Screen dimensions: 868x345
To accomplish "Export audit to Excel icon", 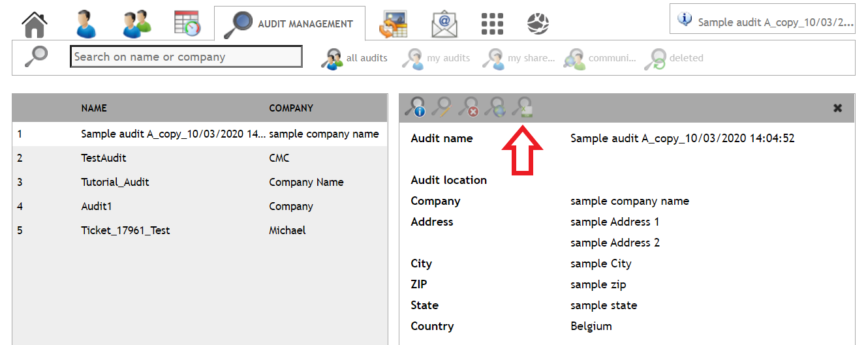I will click(522, 107).
